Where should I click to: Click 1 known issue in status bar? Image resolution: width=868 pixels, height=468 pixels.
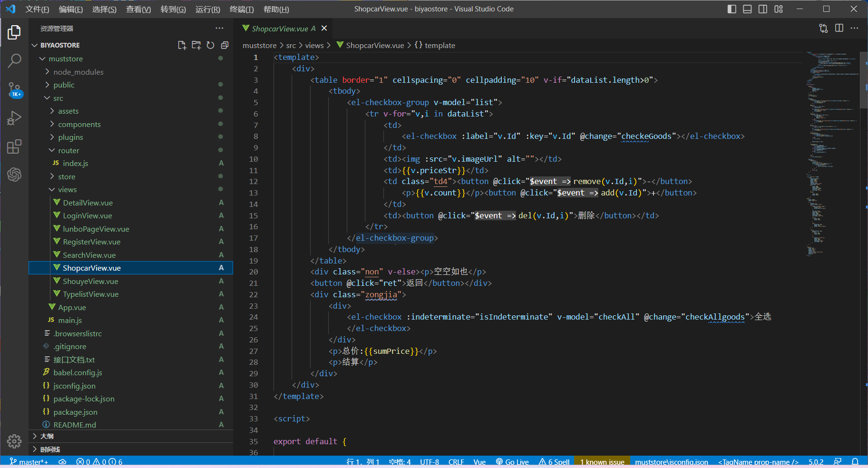point(602,462)
